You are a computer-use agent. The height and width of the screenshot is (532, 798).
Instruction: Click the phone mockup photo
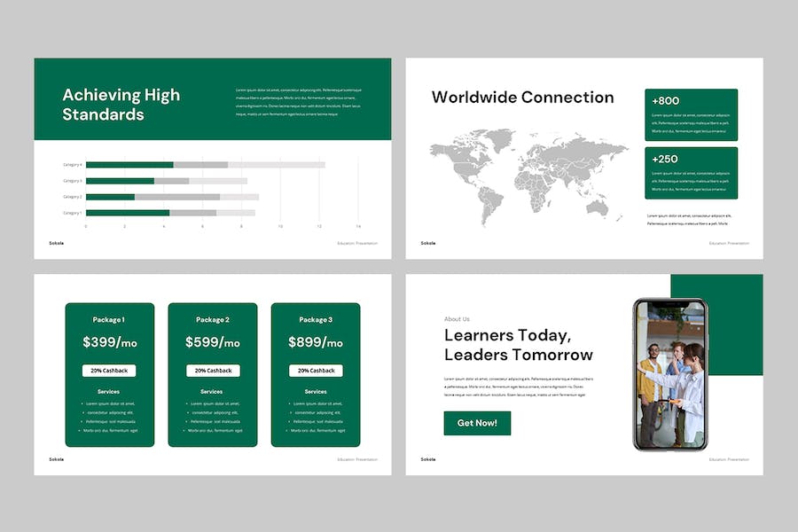669,374
